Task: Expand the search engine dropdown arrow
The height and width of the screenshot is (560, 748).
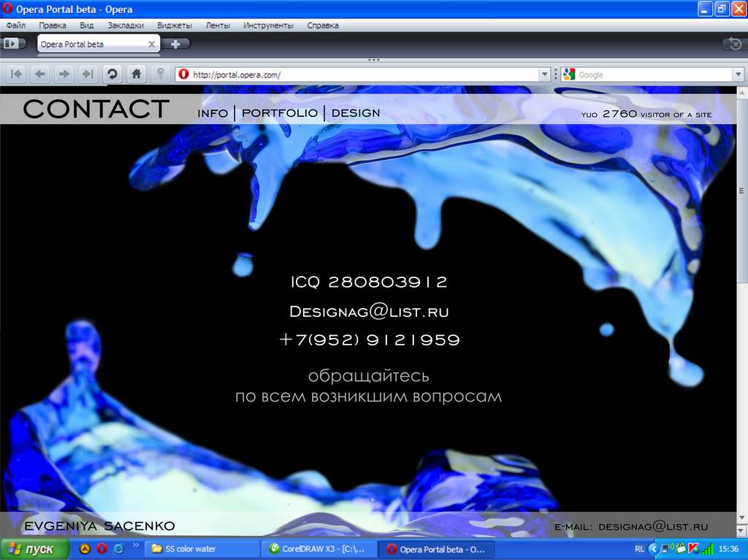Action: pos(738,74)
